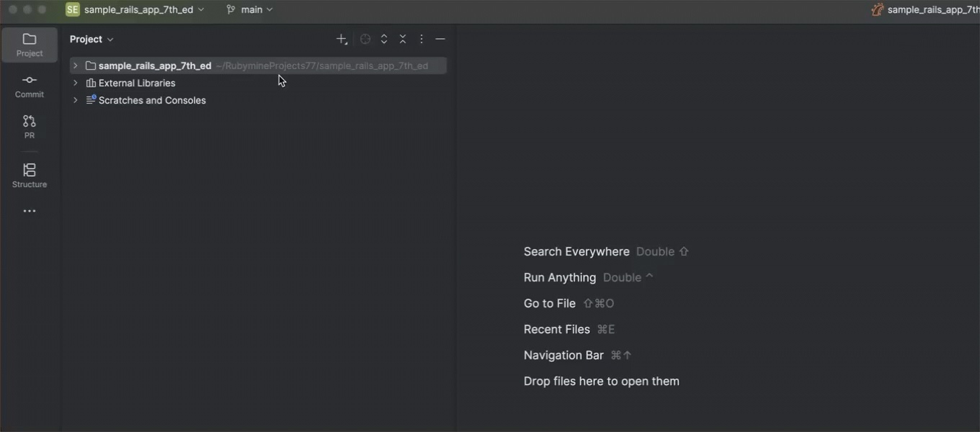The width and height of the screenshot is (980, 432).
Task: Expand all items in Project tree
Action: pos(384,40)
